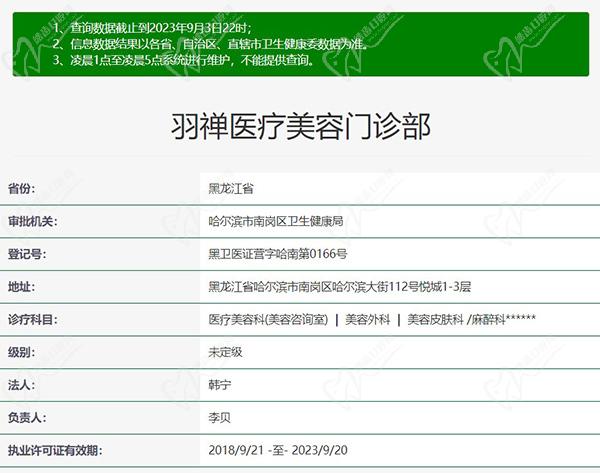Click the notice line about 凌晨1点至凌晨5点系统维护
Image resolution: width=600 pixels, height=473 pixels.
tap(183, 60)
